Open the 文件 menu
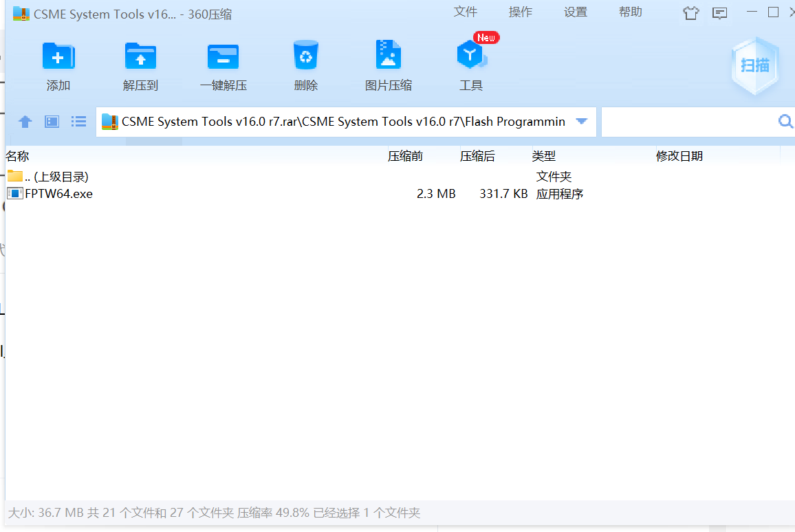 click(x=466, y=12)
